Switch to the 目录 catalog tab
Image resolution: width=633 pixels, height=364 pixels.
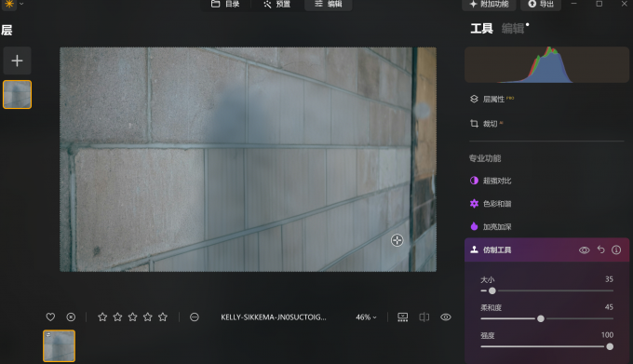coord(225,4)
